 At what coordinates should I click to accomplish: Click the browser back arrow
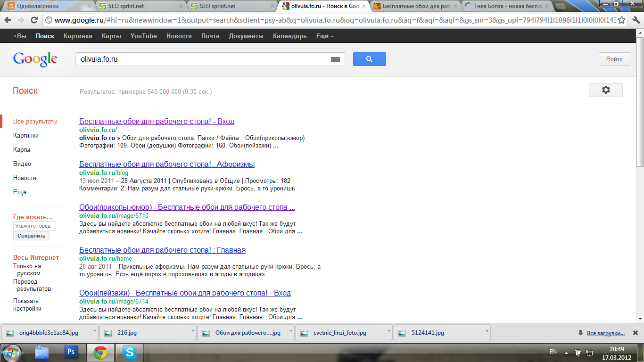click(x=8, y=20)
